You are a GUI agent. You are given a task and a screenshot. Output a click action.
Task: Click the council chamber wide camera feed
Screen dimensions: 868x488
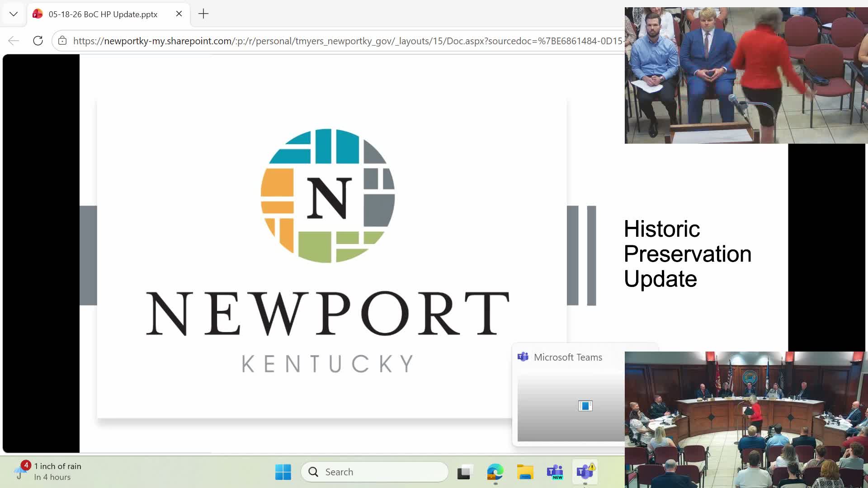[746, 420]
